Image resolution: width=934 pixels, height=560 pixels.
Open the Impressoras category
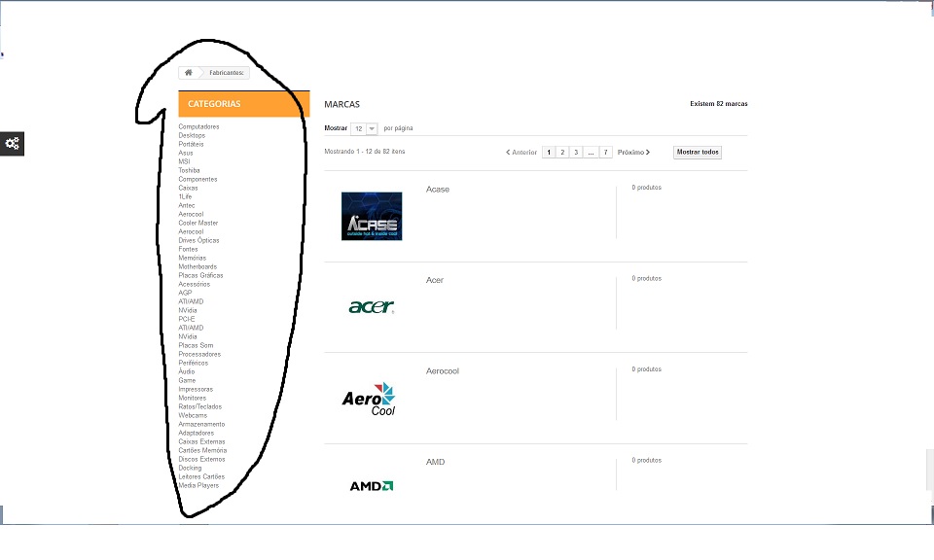tap(196, 389)
